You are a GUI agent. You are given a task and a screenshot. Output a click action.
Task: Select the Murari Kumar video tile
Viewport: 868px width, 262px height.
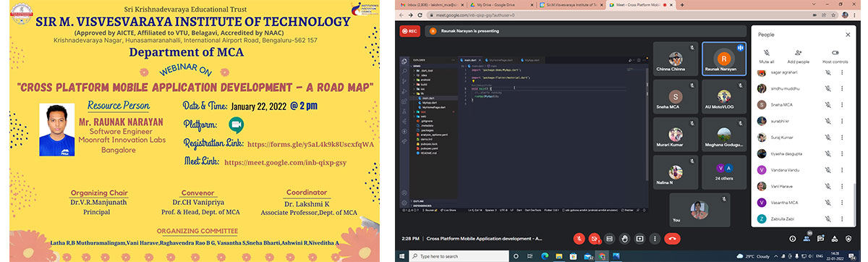[675, 134]
